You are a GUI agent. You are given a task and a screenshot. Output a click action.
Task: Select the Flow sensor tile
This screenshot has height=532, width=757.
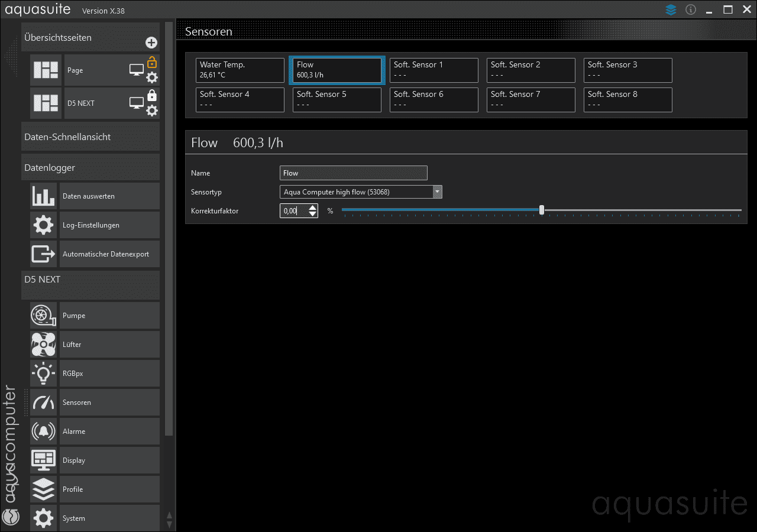click(x=337, y=70)
